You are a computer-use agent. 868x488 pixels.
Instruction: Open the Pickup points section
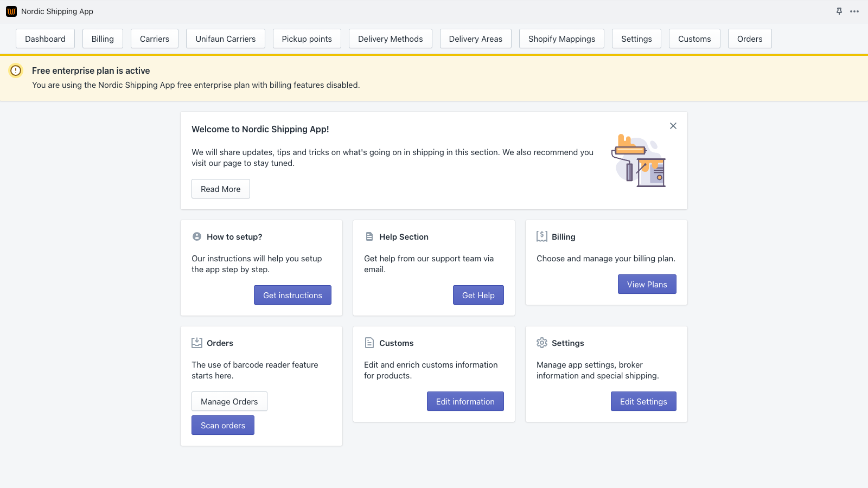[307, 38]
